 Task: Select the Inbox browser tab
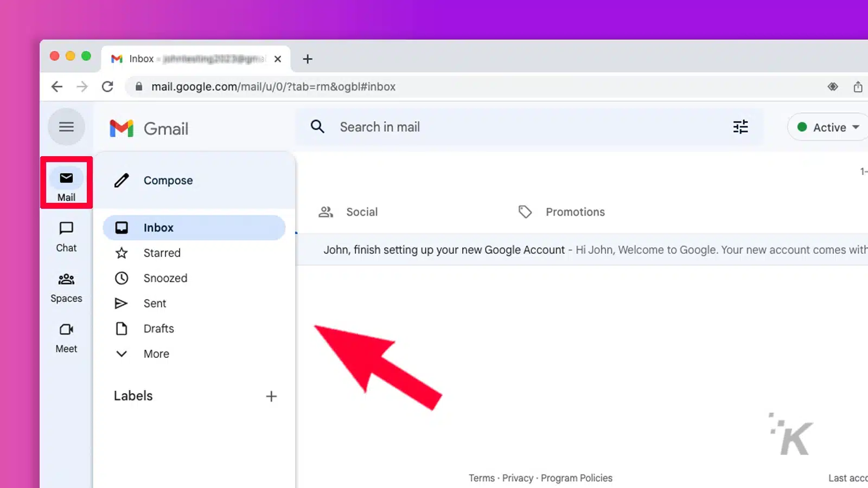[x=196, y=59]
